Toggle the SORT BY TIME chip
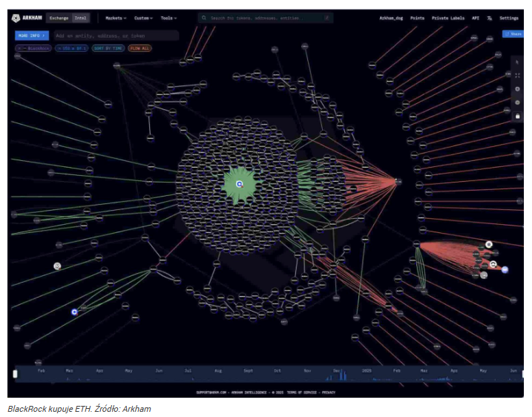This screenshot has height=417, width=532. tap(108, 48)
